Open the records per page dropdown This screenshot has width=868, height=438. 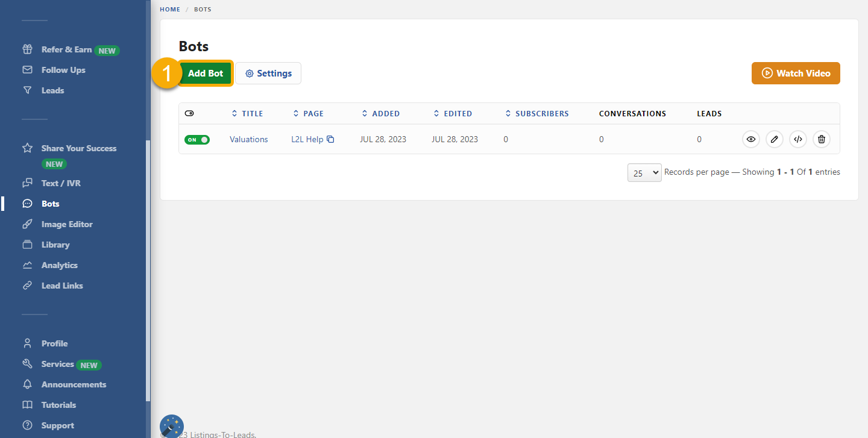(644, 173)
